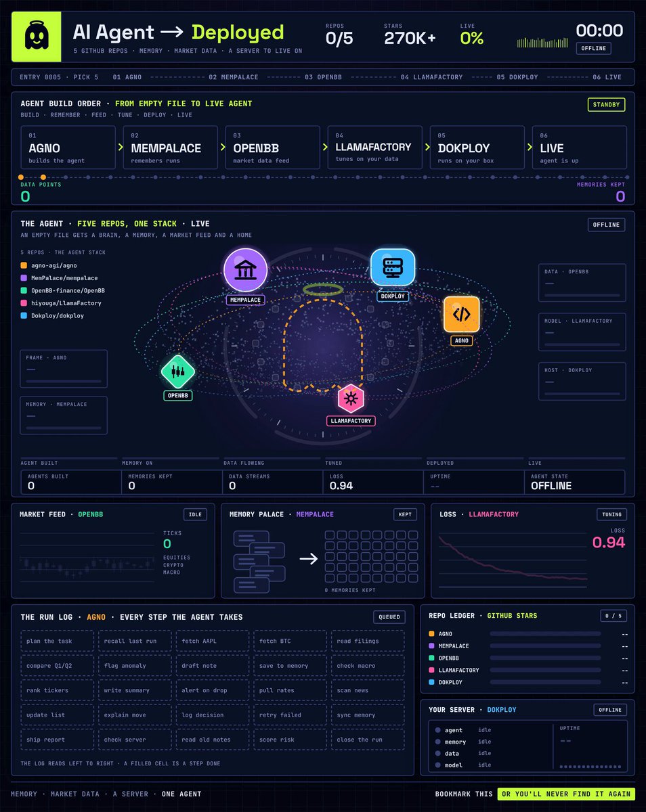Screen dimensions: 646x812
Task: Select the MemPalace bank icon node
Action: 245,271
